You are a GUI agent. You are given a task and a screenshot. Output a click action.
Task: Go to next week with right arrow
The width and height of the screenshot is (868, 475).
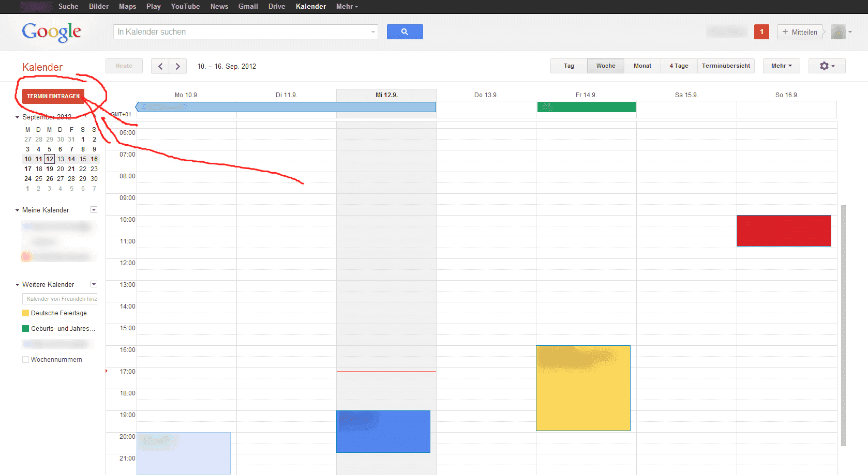[x=178, y=66]
